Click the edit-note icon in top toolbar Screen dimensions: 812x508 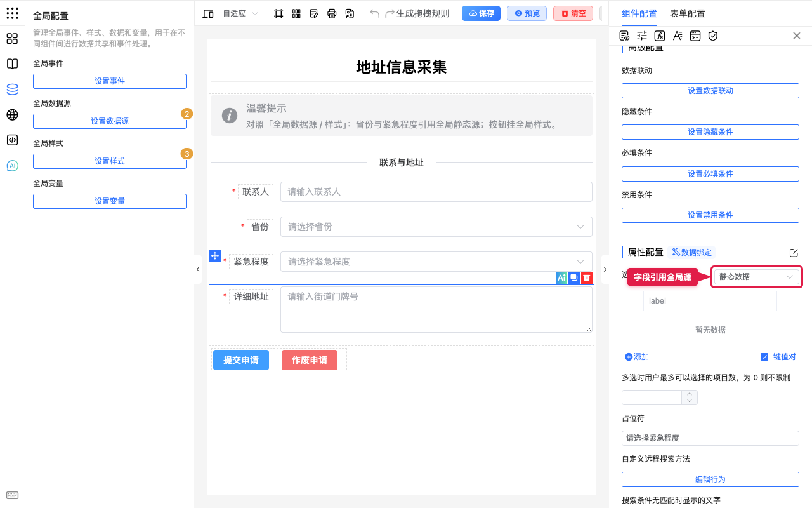tap(314, 13)
